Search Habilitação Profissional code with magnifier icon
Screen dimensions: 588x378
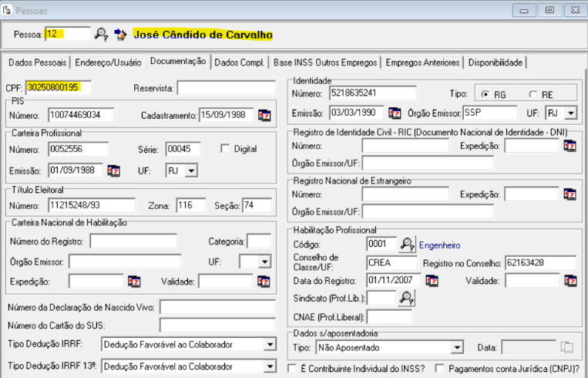(407, 244)
